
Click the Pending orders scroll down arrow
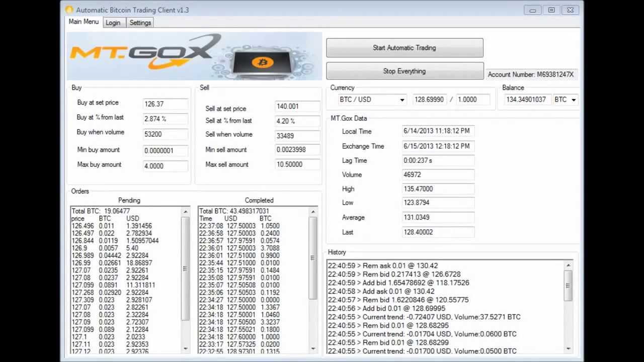click(x=186, y=348)
